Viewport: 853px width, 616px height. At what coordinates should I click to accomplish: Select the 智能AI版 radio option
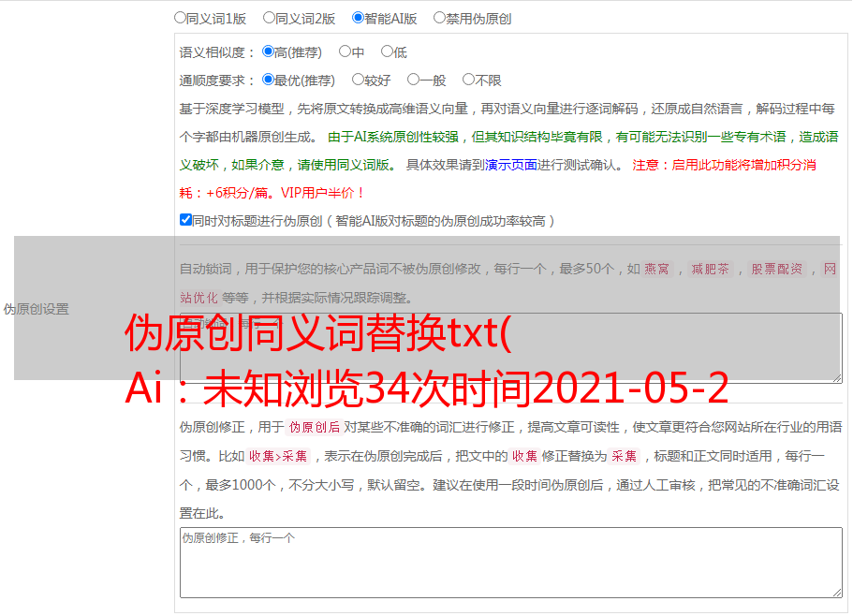[x=358, y=18]
